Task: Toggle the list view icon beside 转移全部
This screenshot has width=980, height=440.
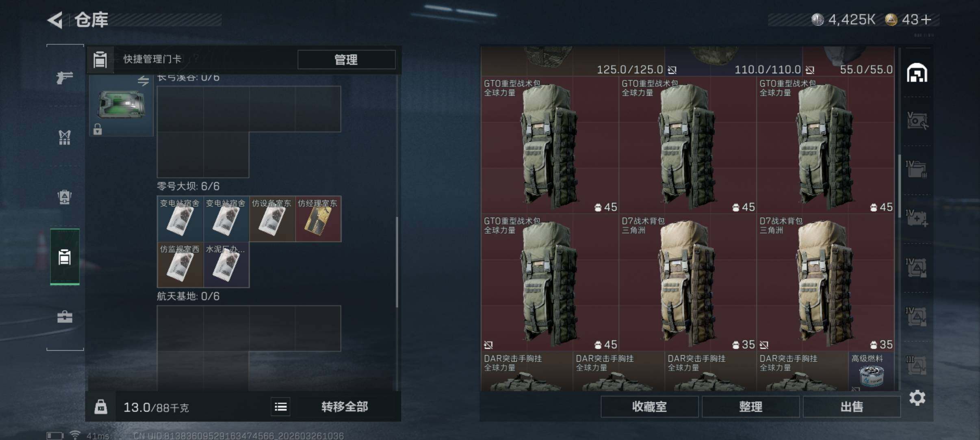Action: [281, 407]
